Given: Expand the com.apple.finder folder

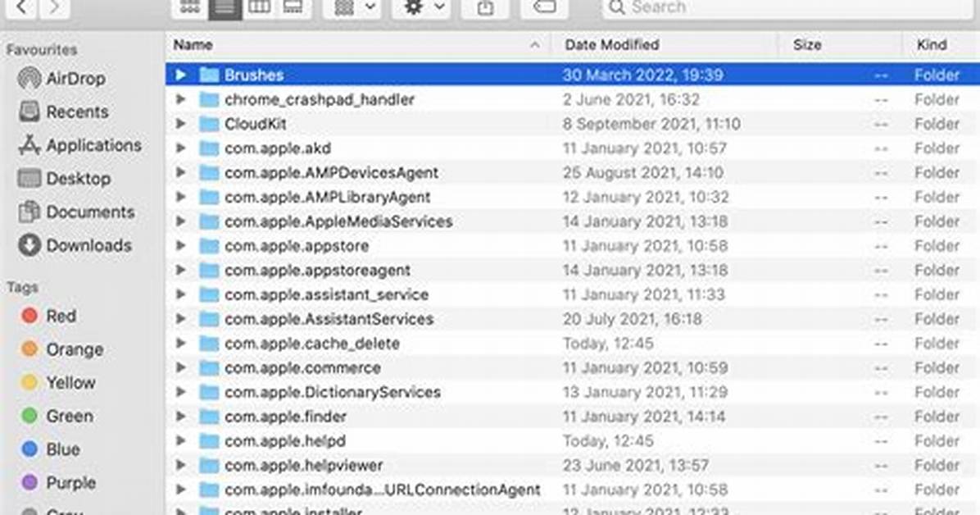Looking at the screenshot, I should coord(180,417).
